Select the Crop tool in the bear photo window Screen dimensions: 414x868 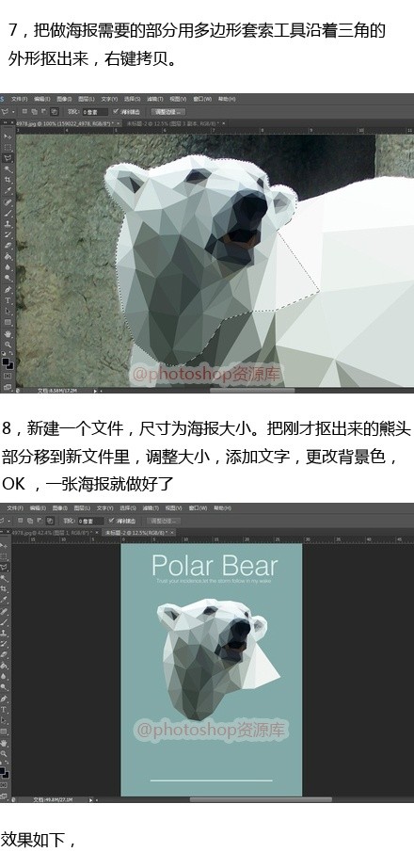click(x=8, y=180)
